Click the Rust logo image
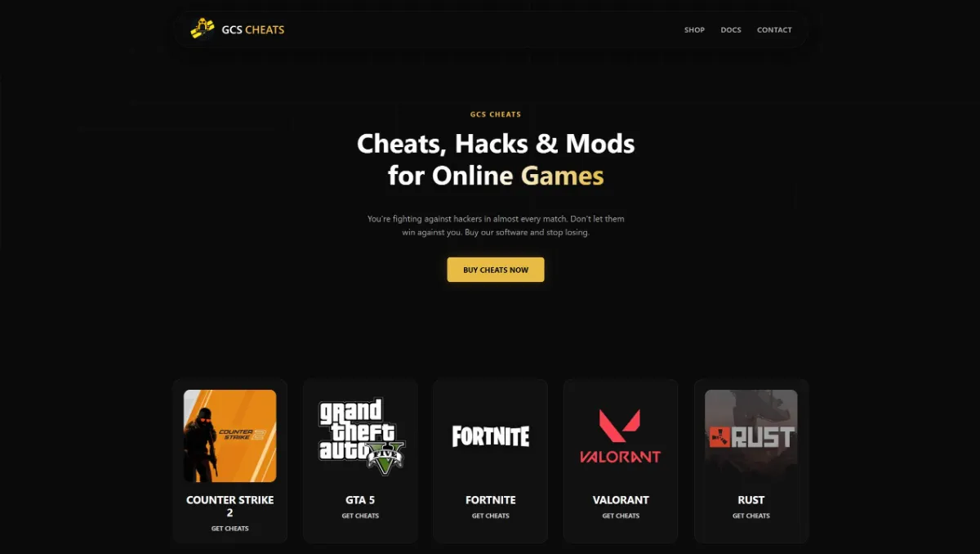 pos(751,436)
